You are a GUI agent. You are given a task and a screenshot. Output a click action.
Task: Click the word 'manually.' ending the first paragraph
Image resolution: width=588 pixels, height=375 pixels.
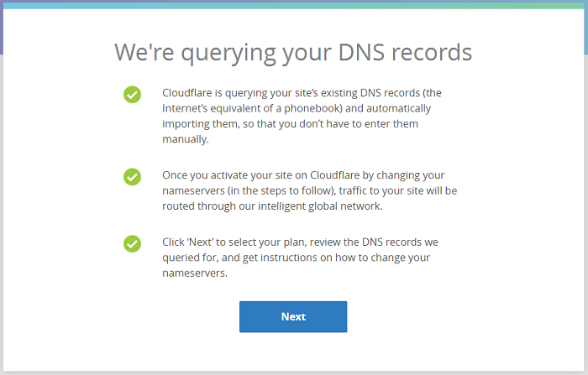click(186, 139)
